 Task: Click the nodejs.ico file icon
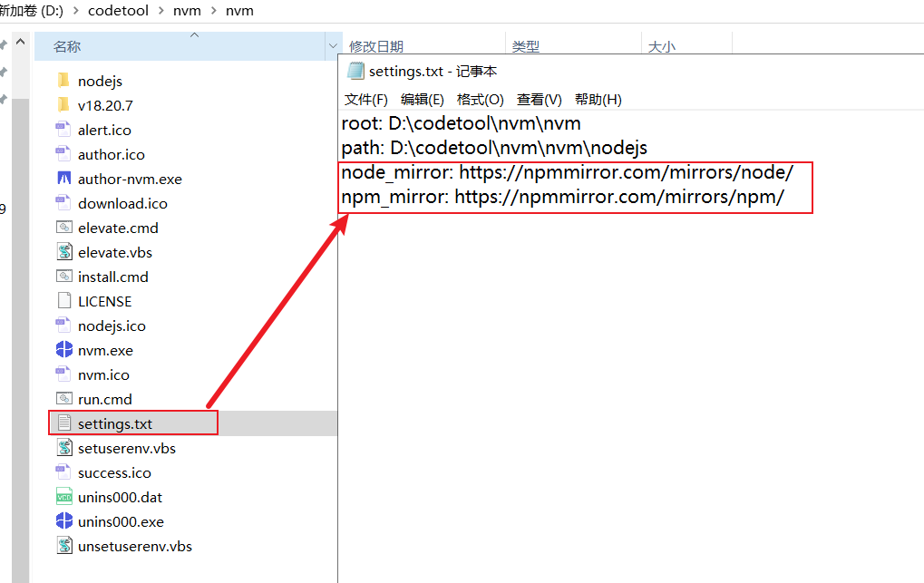click(x=63, y=326)
